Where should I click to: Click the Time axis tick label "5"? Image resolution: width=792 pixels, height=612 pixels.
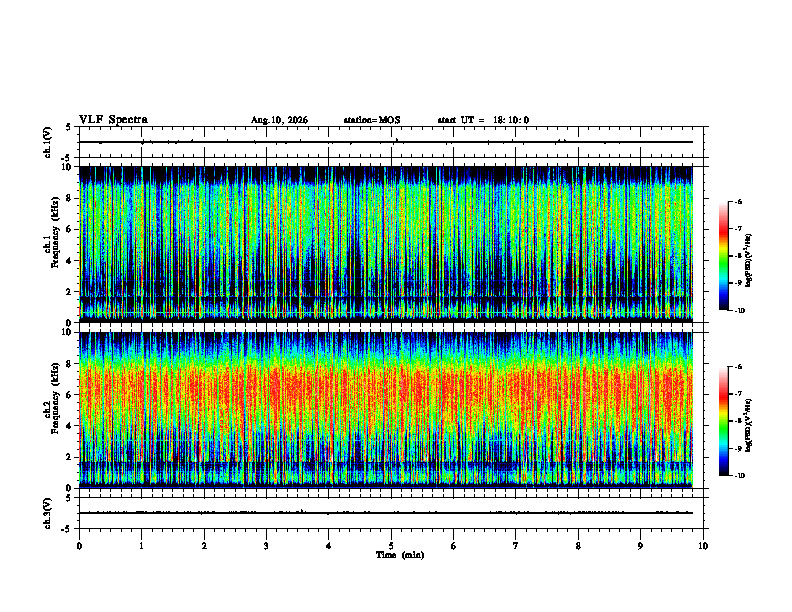(x=391, y=546)
